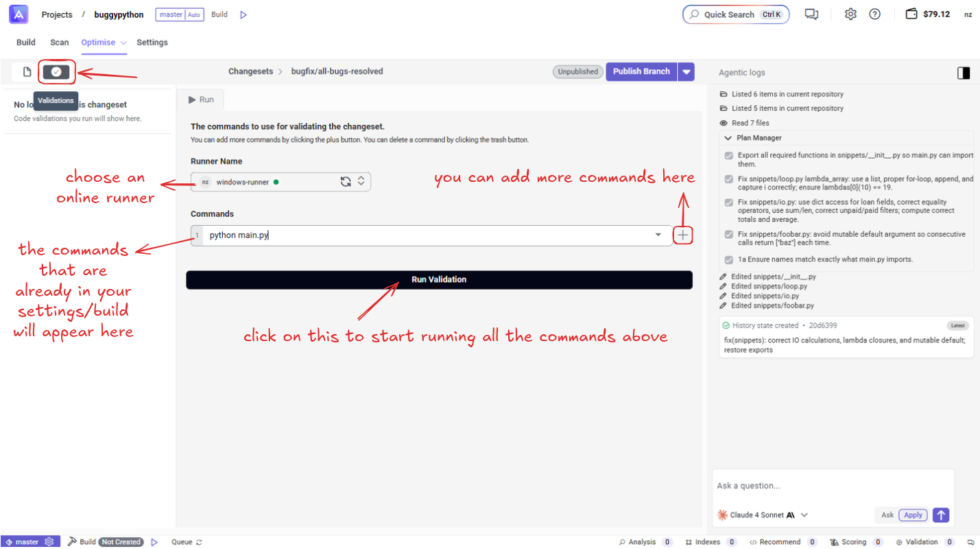Viewport: 980px width, 549px height.
Task: Switch to the Scan tab
Action: (60, 43)
